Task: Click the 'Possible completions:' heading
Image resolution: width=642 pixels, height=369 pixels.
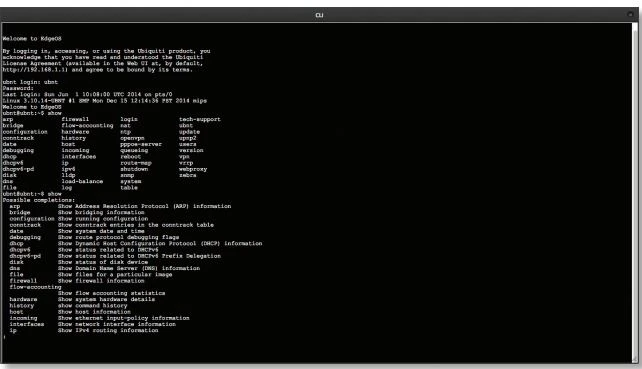Action: (x=39, y=200)
